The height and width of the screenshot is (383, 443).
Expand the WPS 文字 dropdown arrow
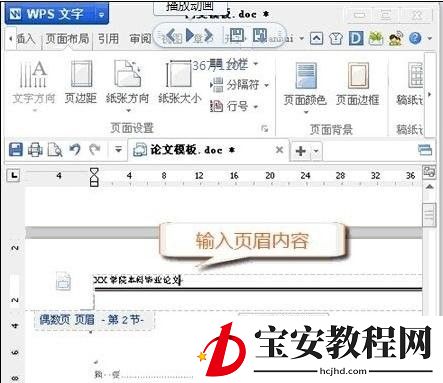coord(102,15)
